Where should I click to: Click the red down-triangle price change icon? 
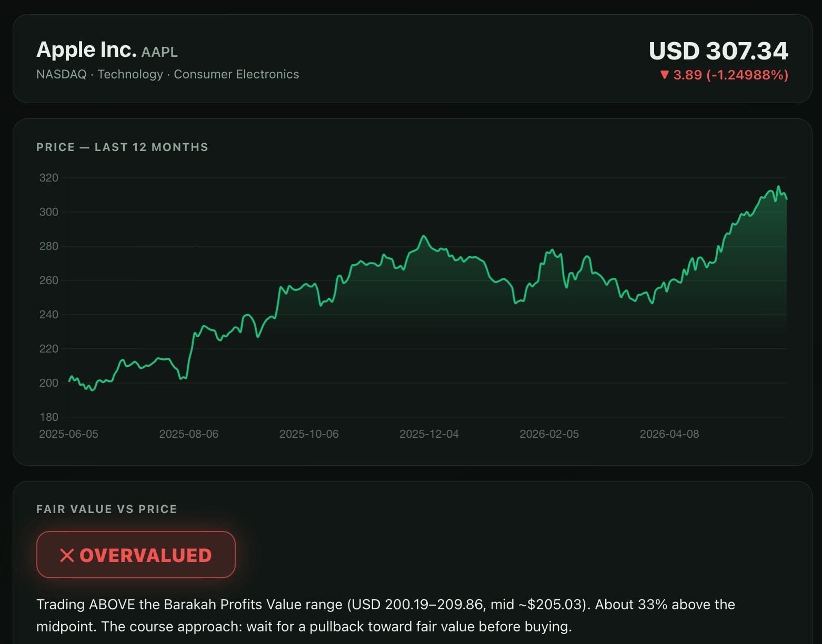[x=664, y=75]
